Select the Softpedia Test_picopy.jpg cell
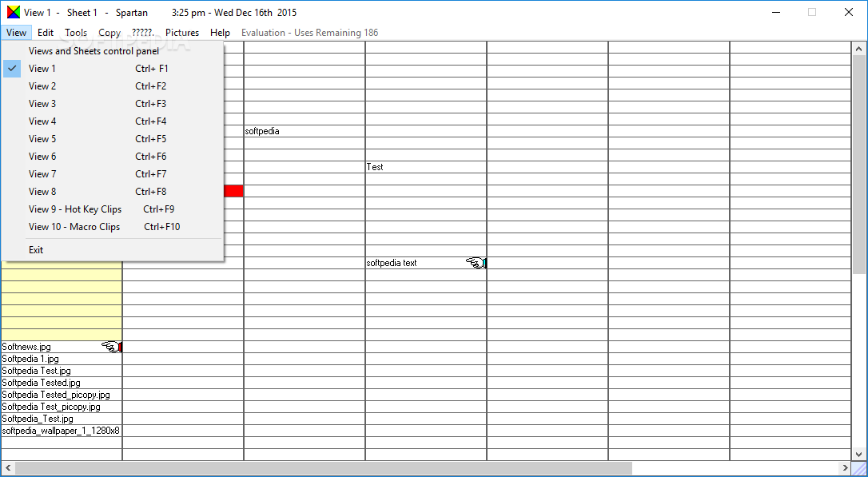Image resolution: width=868 pixels, height=477 pixels. coord(62,407)
